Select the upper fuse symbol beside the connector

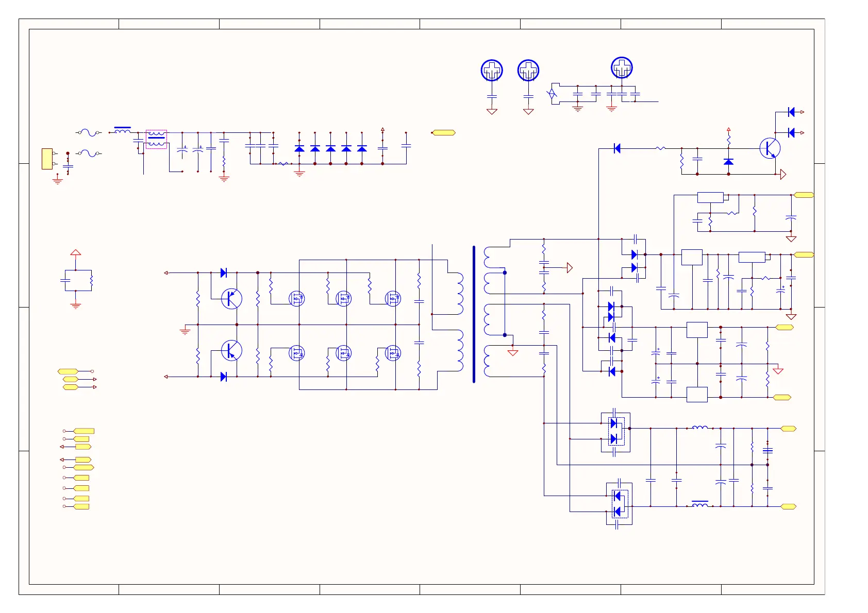pos(90,132)
